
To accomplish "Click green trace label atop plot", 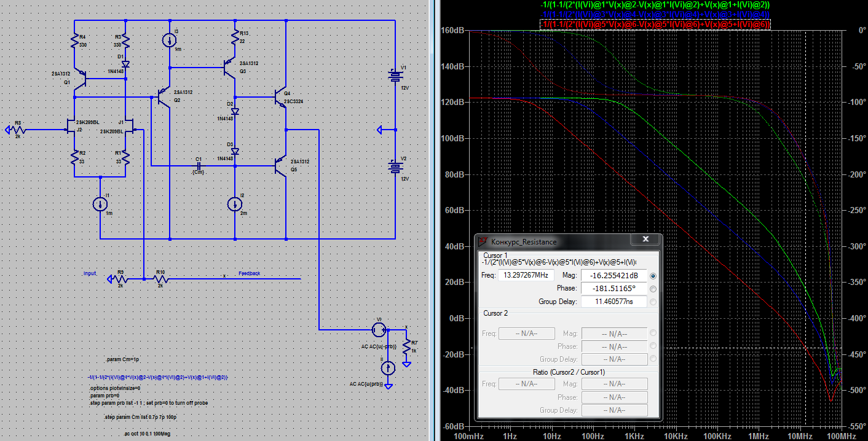I will point(655,4).
